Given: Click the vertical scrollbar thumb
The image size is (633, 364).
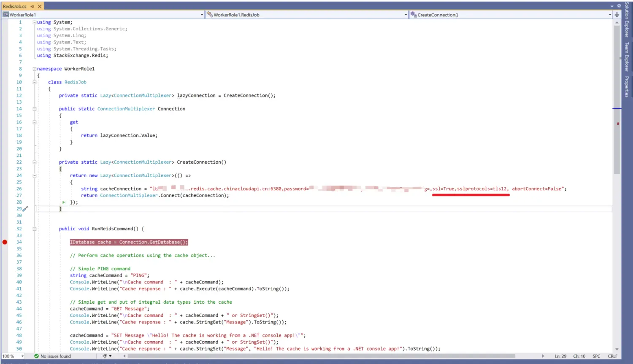Looking at the screenshot, I should point(617,99).
